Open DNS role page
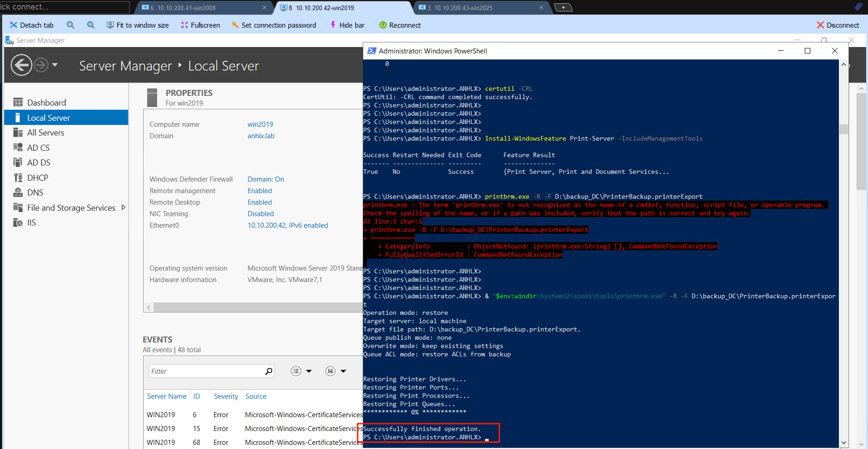The width and height of the screenshot is (868, 449). [35, 192]
